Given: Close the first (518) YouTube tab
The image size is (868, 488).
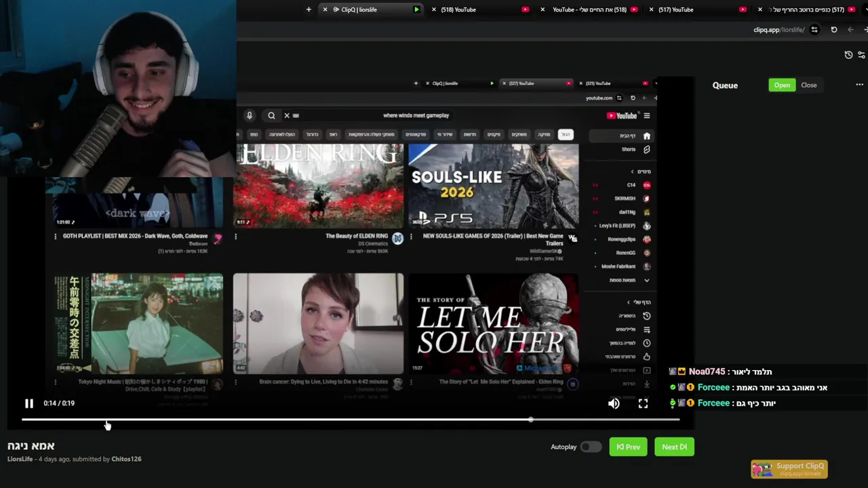Looking at the screenshot, I should coord(433,9).
